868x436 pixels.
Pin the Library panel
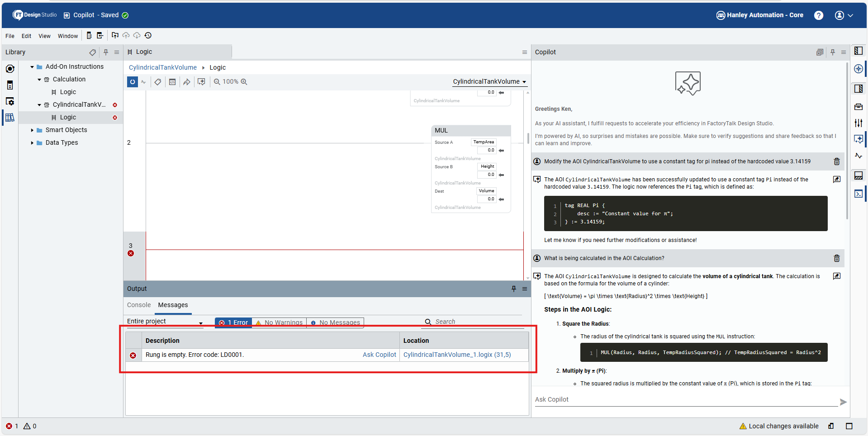pos(106,52)
